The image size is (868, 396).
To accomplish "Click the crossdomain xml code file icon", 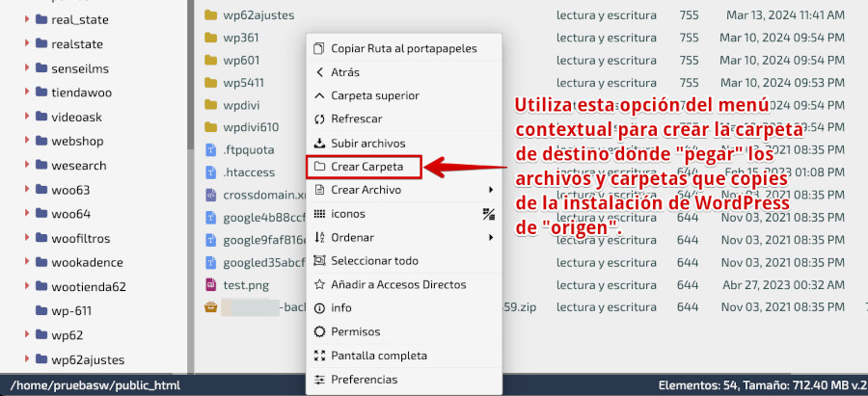I will pyautogui.click(x=210, y=195).
